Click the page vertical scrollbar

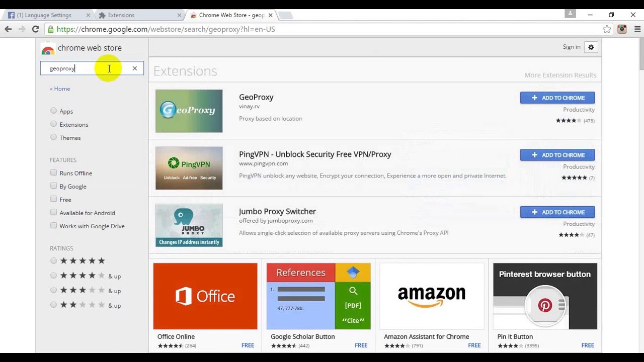641,55
